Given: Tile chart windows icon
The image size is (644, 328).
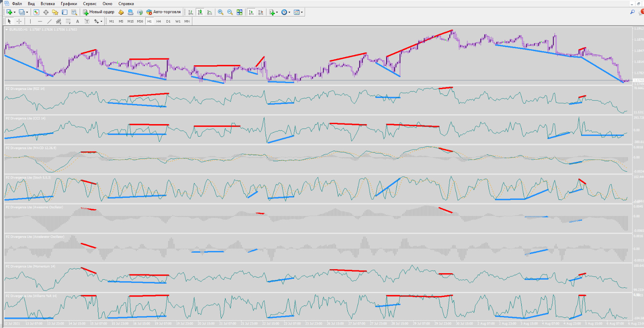Looking at the screenshot, I should (239, 12).
